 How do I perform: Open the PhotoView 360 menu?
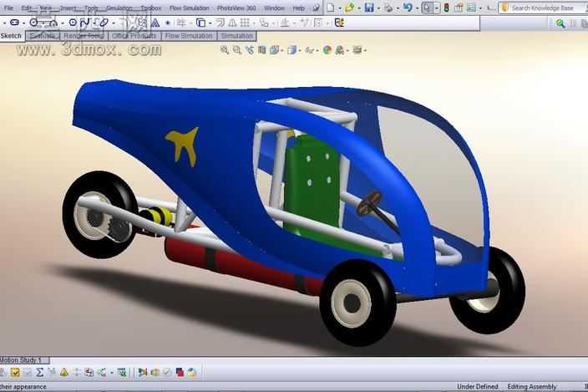[x=236, y=8]
